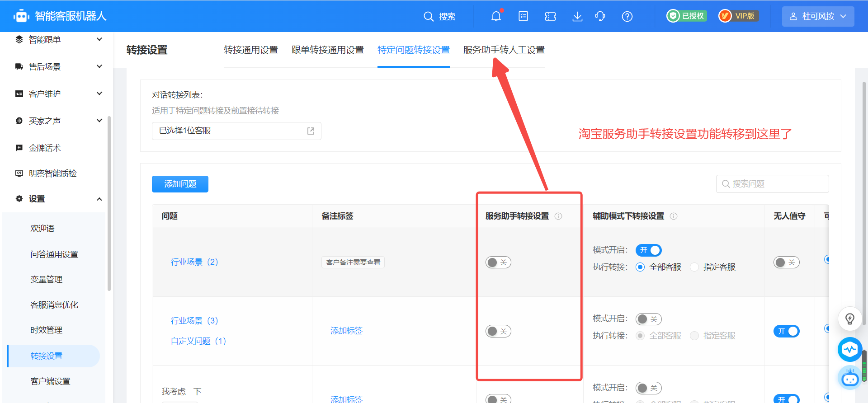Click the info icon beside 服务助手转接设置
The image size is (868, 403).
click(558, 216)
